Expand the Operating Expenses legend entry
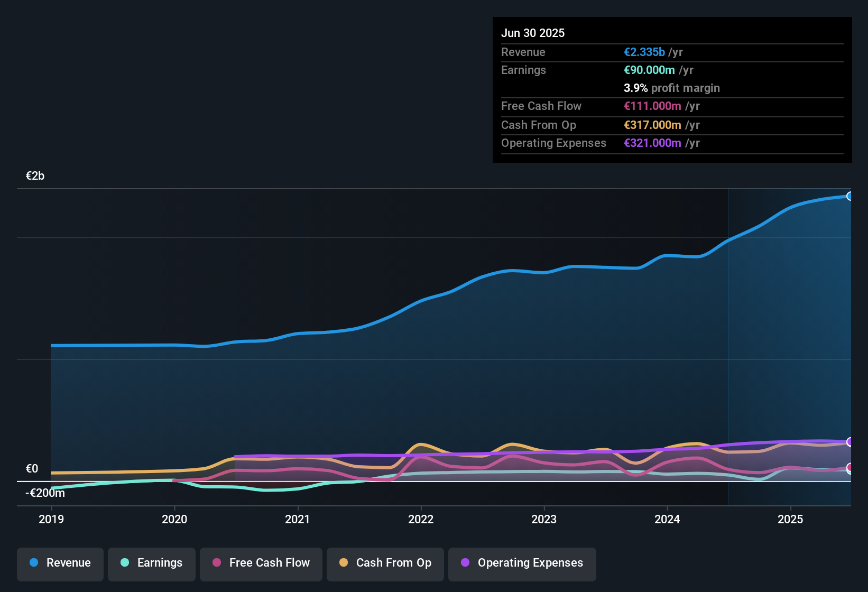 pyautogui.click(x=522, y=563)
